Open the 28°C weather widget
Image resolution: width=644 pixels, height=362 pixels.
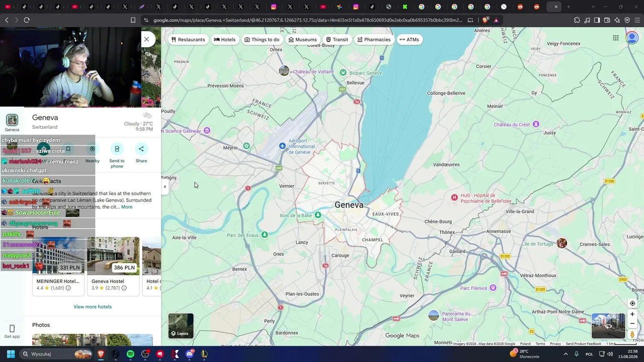[x=525, y=354]
